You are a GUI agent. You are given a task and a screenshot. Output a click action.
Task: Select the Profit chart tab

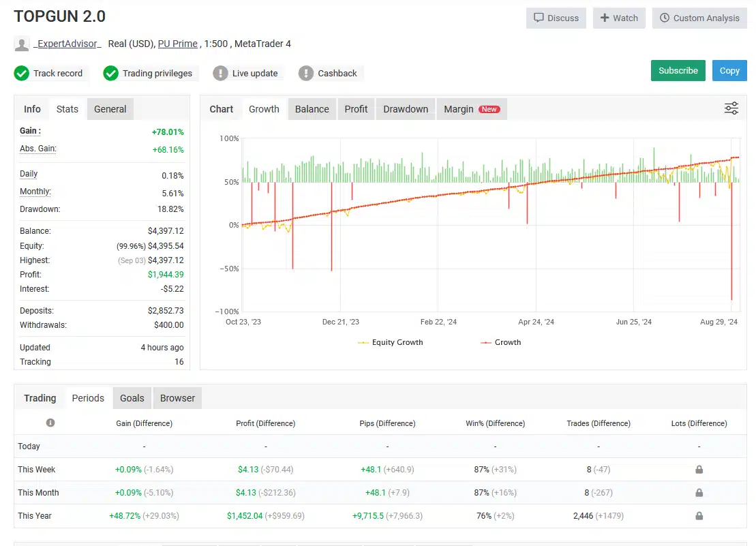point(356,109)
